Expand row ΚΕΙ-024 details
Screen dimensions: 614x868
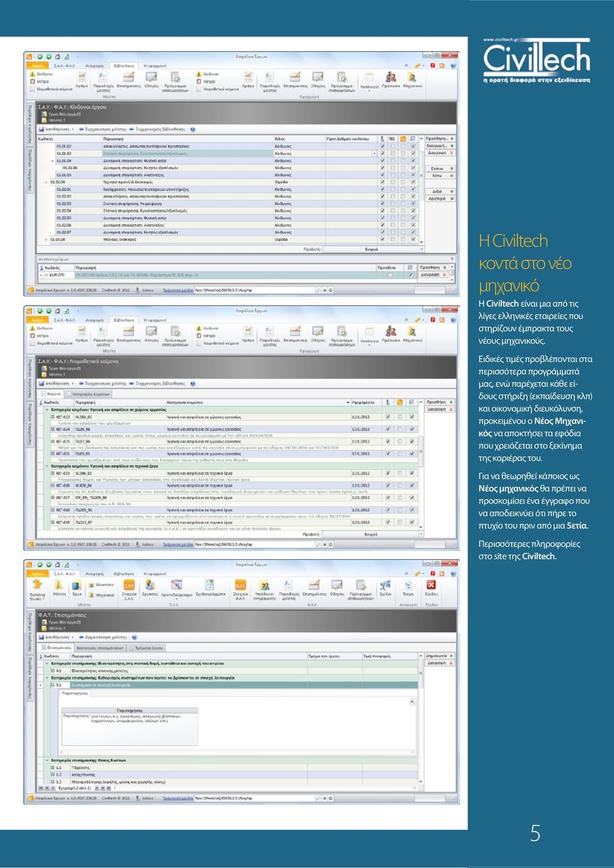pos(53,430)
